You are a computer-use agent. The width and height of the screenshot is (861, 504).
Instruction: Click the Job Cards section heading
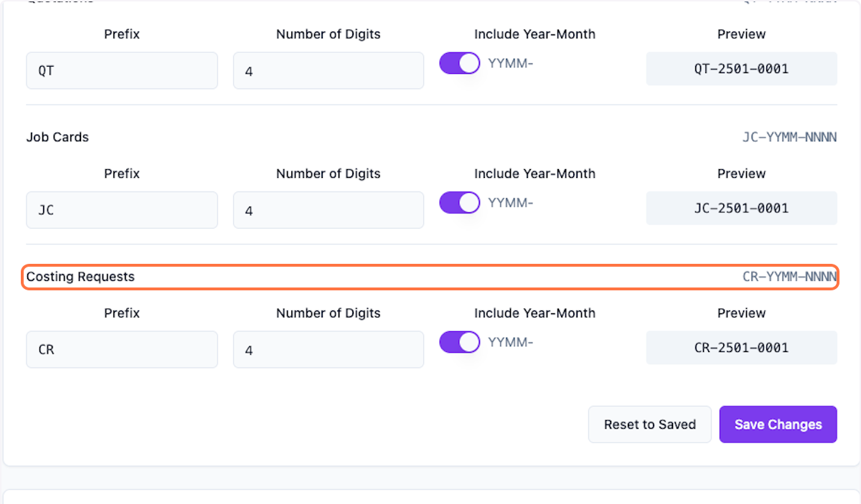click(57, 137)
